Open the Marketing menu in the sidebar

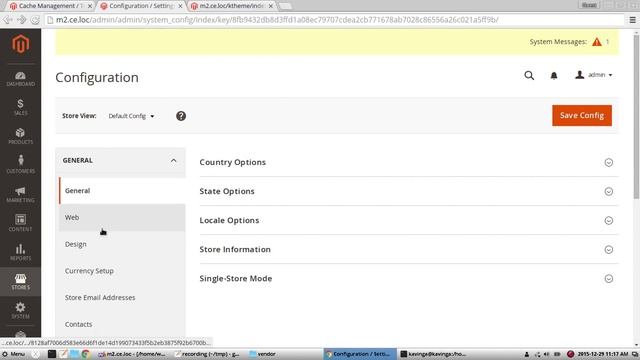pyautogui.click(x=20, y=195)
